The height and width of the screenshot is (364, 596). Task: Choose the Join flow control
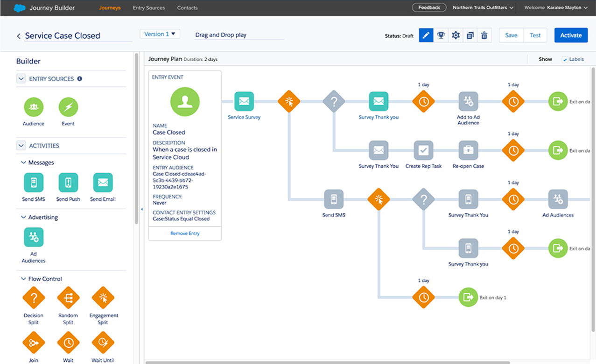click(x=34, y=343)
